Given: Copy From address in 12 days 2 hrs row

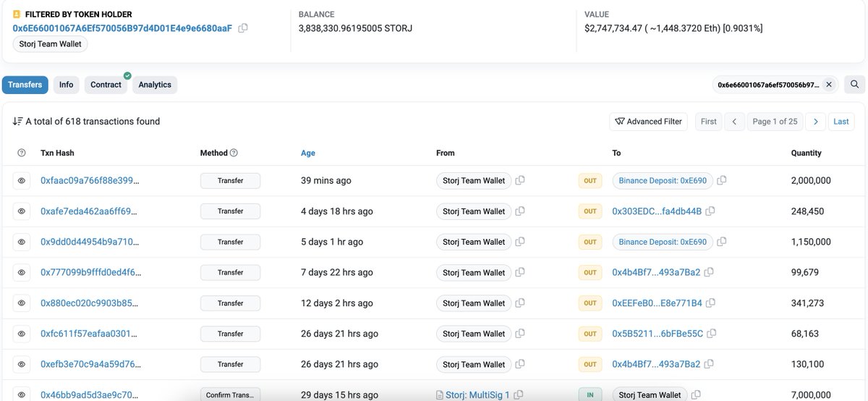Looking at the screenshot, I should 520,303.
